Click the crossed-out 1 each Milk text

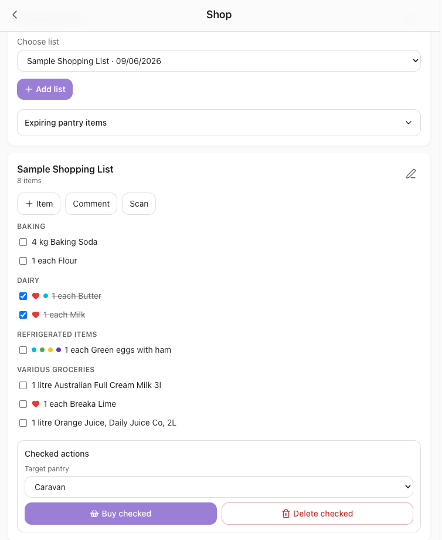pos(64,315)
